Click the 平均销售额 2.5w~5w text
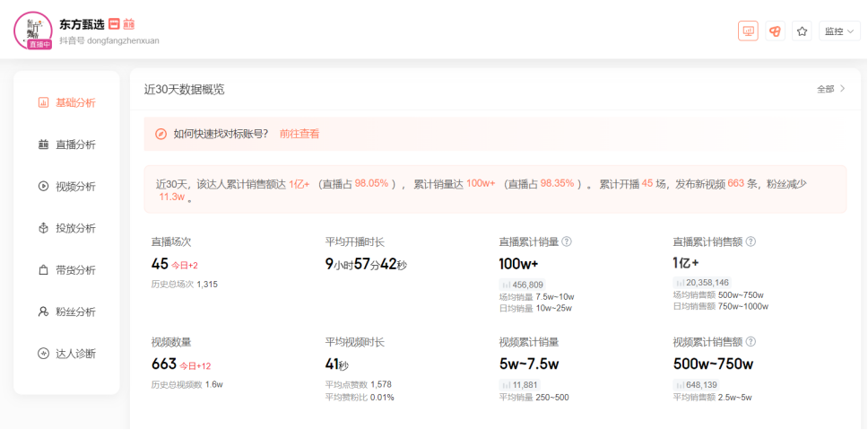This screenshot has width=868, height=430. [x=713, y=398]
